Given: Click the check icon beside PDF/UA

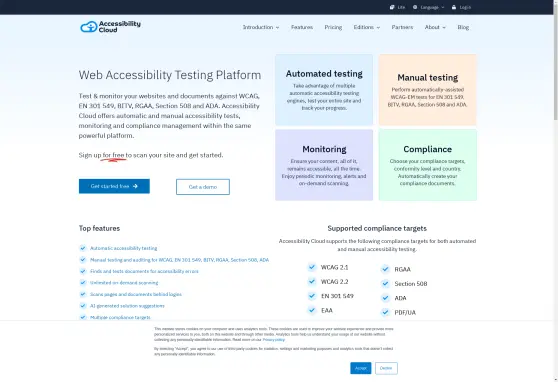Looking at the screenshot, I should pyautogui.click(x=385, y=312).
